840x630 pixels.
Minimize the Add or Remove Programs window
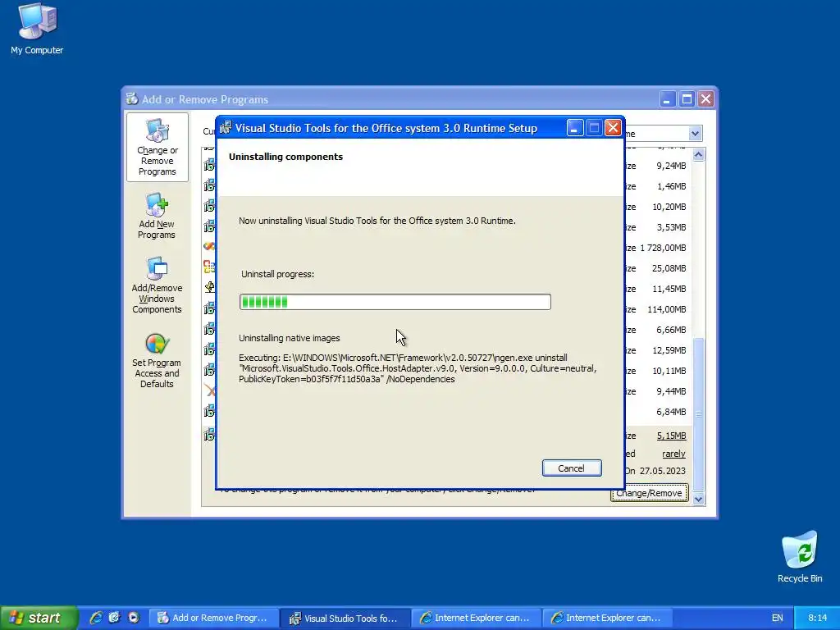(x=668, y=99)
